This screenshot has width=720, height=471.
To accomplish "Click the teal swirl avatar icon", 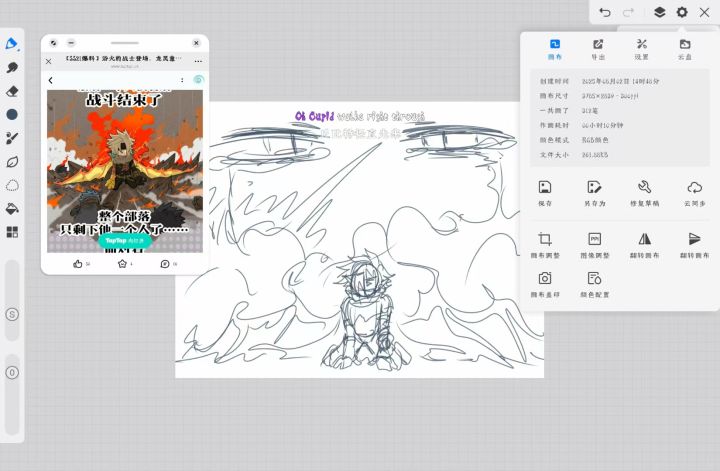I will pyautogui.click(x=198, y=80).
